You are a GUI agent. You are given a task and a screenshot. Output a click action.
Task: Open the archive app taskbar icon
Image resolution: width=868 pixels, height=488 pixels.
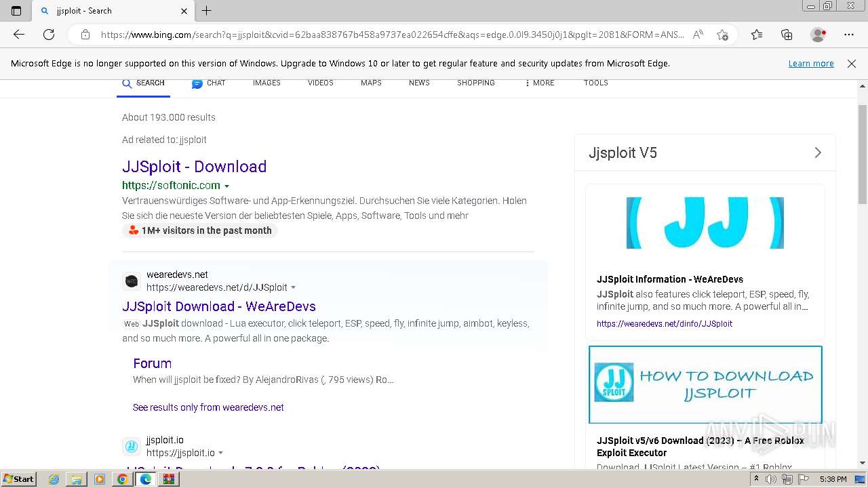point(168,479)
